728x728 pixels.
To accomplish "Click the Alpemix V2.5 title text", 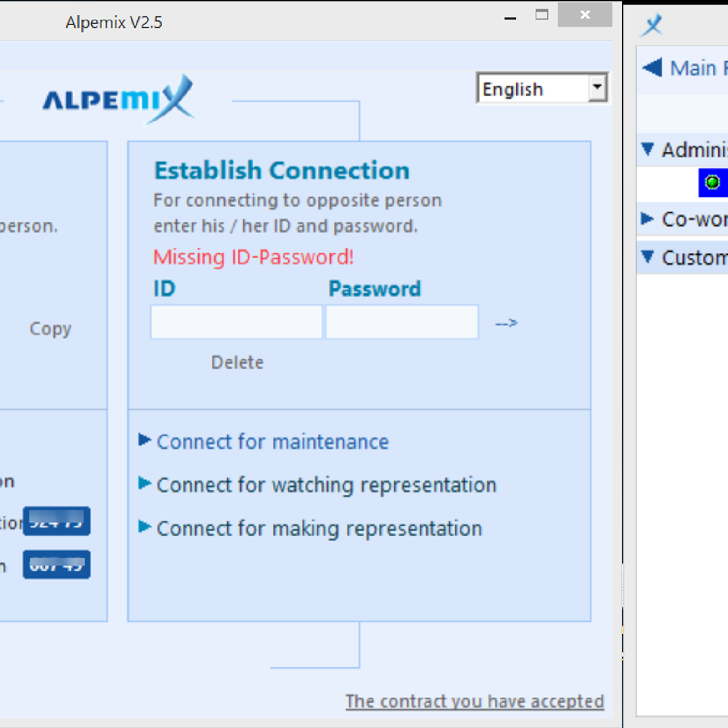I will pos(114,22).
